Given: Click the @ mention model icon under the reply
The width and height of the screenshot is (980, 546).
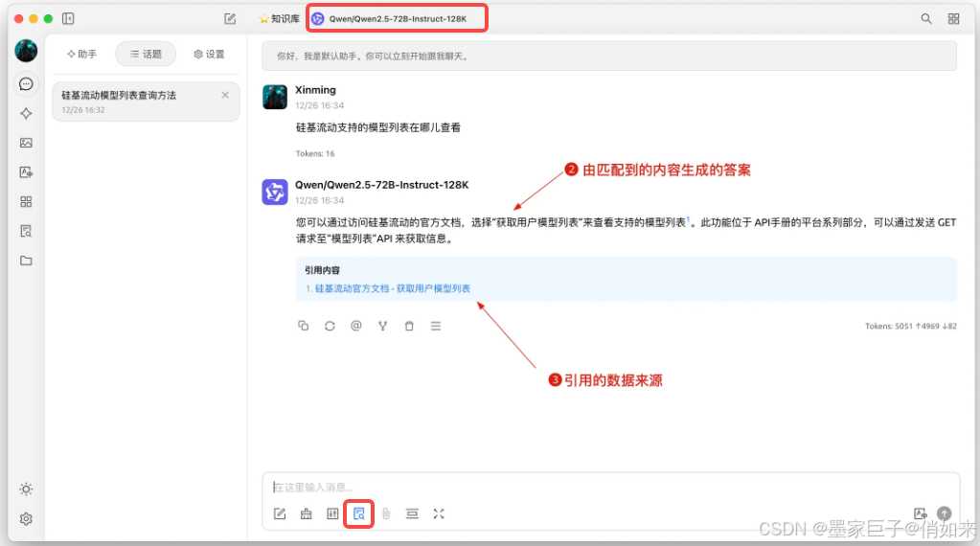Looking at the screenshot, I should (x=356, y=326).
